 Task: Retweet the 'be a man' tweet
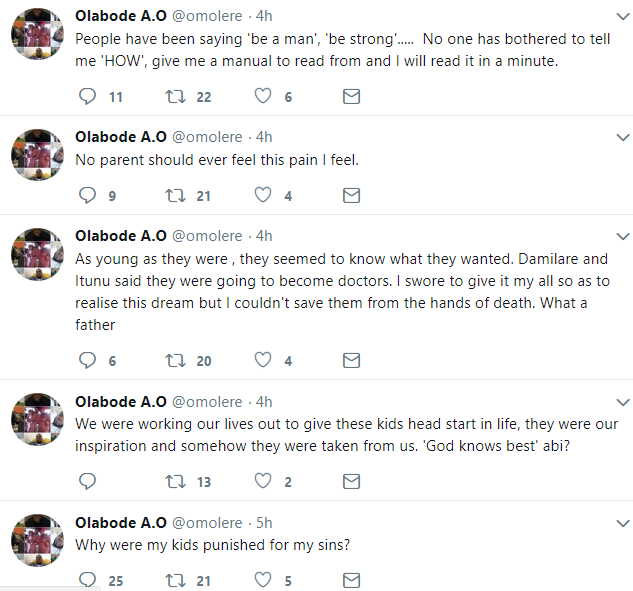point(176,97)
